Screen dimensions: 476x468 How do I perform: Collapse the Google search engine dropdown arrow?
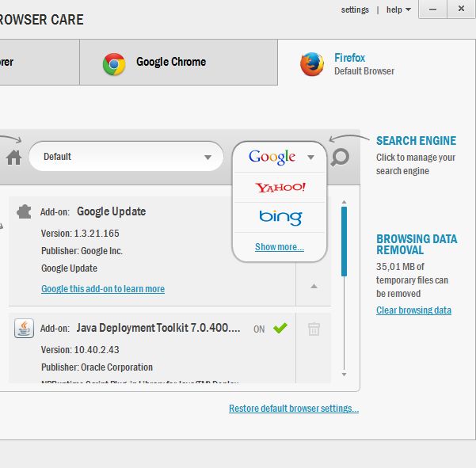tap(310, 158)
